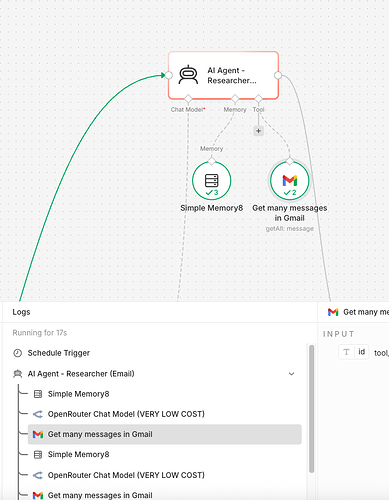Click the Running for 17s status text
This screenshot has height=500, width=389.
pos(40,333)
